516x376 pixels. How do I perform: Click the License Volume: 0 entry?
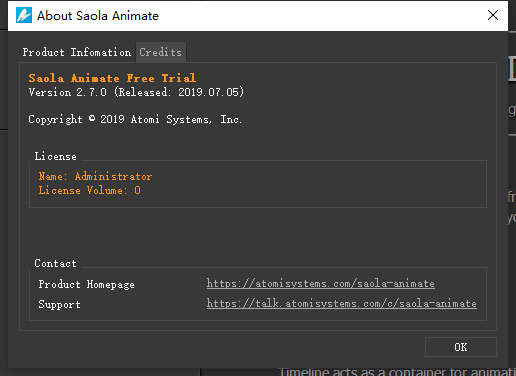(89, 190)
